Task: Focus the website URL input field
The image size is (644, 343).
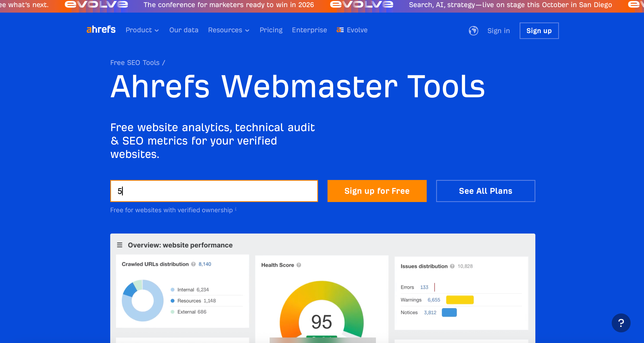Action: coord(214,191)
